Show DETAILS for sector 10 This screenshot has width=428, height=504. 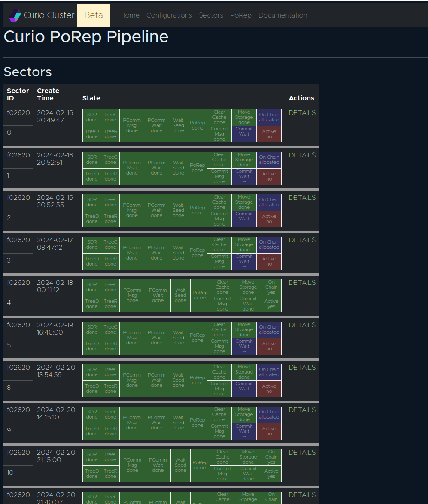click(302, 453)
